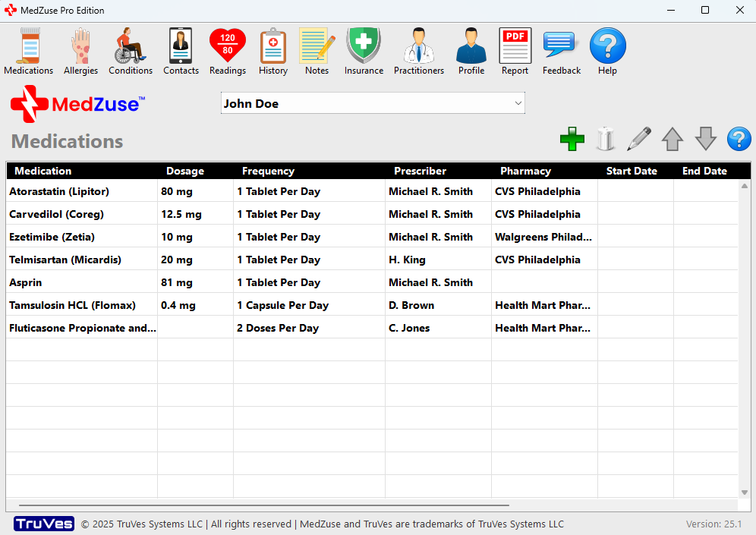
Task: Edit the selected medication
Action: [x=638, y=139]
